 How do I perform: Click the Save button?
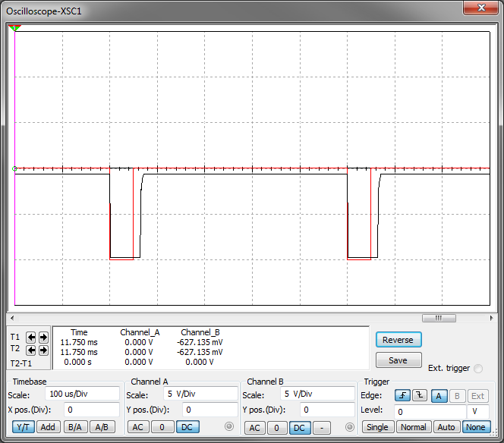398,360
